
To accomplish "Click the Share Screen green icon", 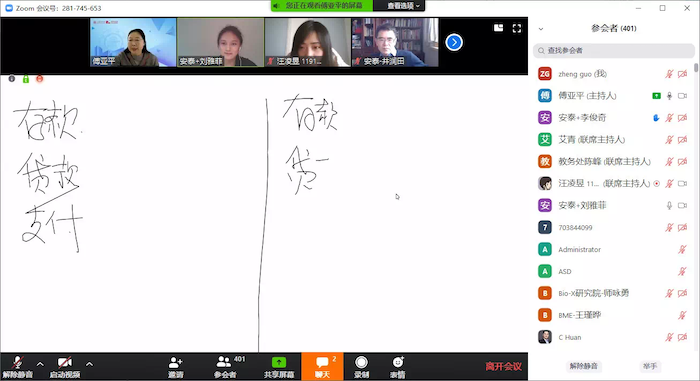I will tap(279, 362).
